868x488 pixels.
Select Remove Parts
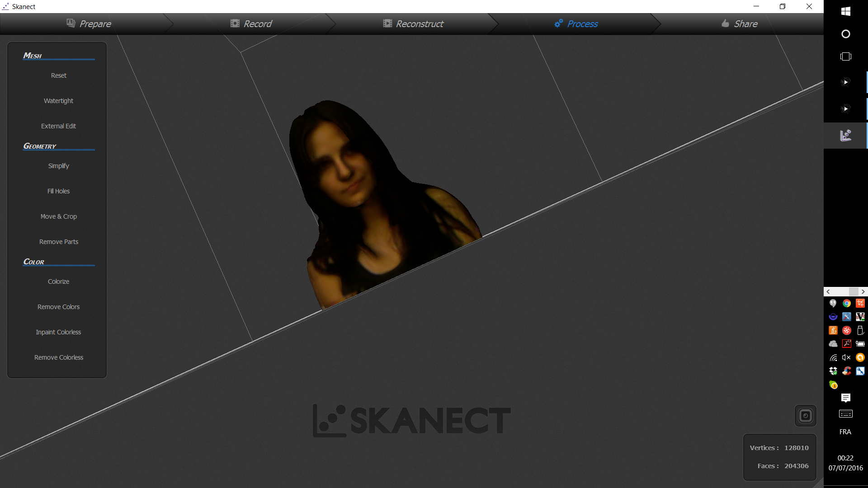pyautogui.click(x=58, y=242)
